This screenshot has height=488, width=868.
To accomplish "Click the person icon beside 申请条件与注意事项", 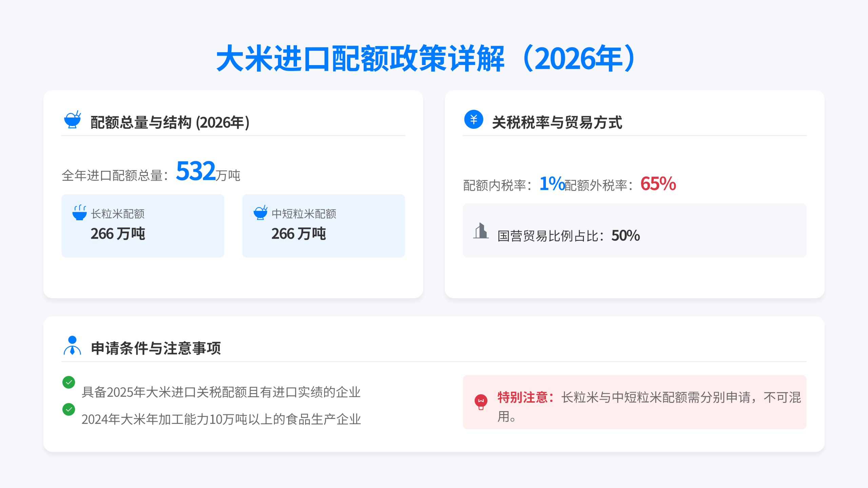I will pyautogui.click(x=72, y=345).
